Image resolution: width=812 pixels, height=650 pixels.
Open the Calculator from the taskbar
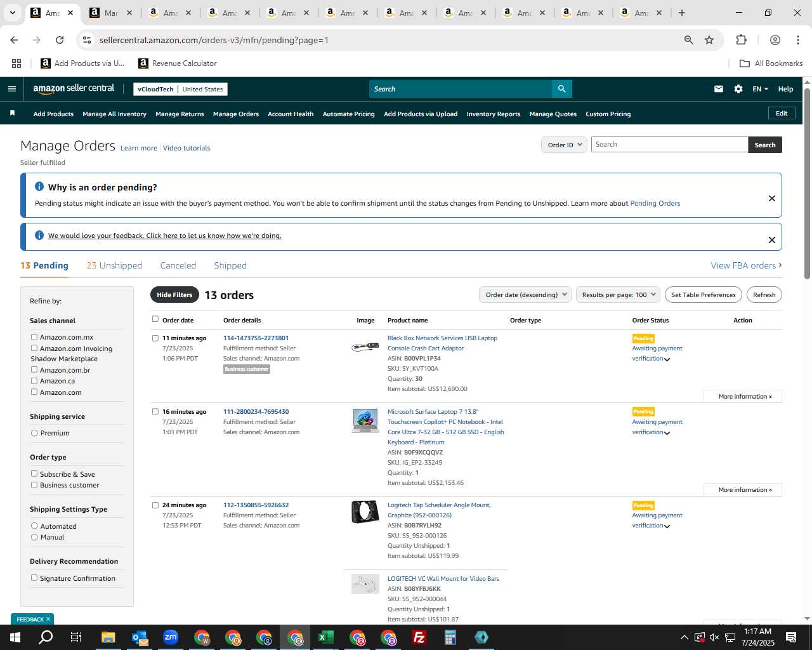click(x=450, y=637)
